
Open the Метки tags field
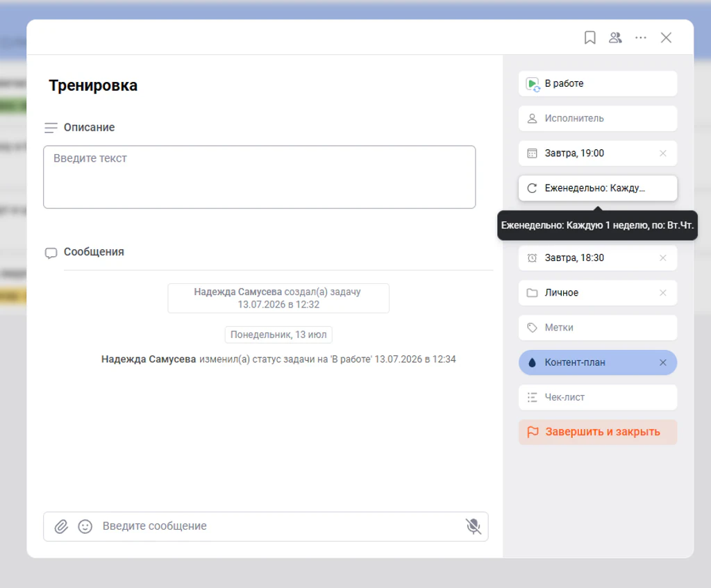pos(598,328)
